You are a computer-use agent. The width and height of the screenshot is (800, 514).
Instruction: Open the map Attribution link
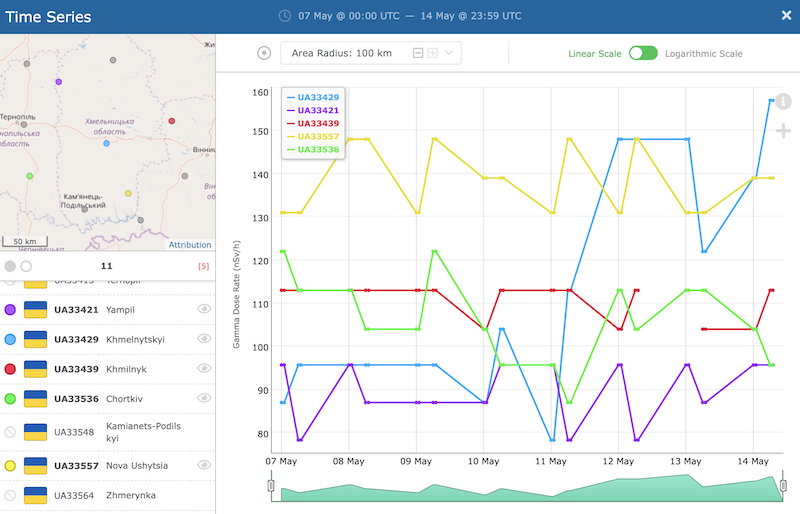point(190,245)
